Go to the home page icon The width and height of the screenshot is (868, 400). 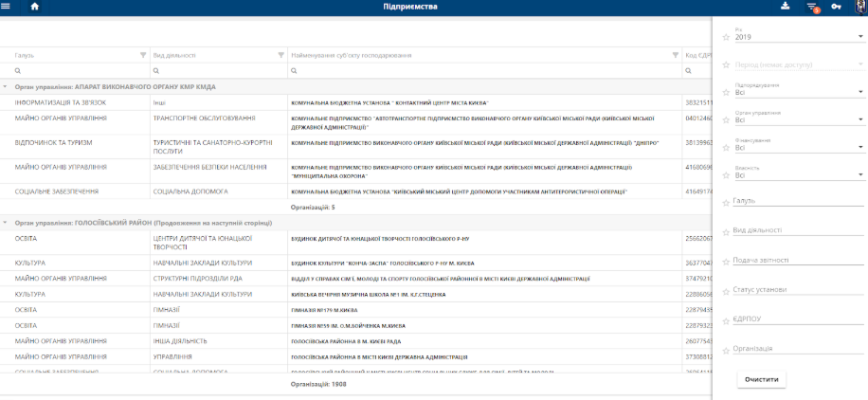(34, 7)
